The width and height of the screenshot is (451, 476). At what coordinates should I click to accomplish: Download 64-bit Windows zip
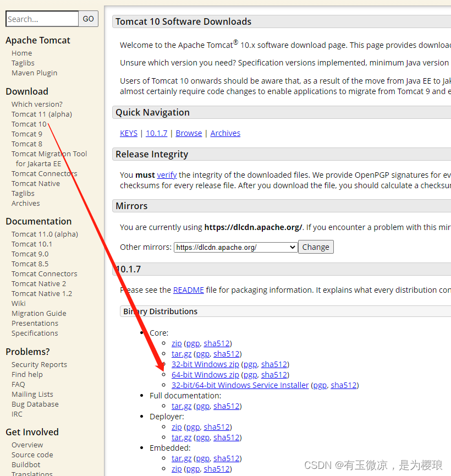pos(205,375)
